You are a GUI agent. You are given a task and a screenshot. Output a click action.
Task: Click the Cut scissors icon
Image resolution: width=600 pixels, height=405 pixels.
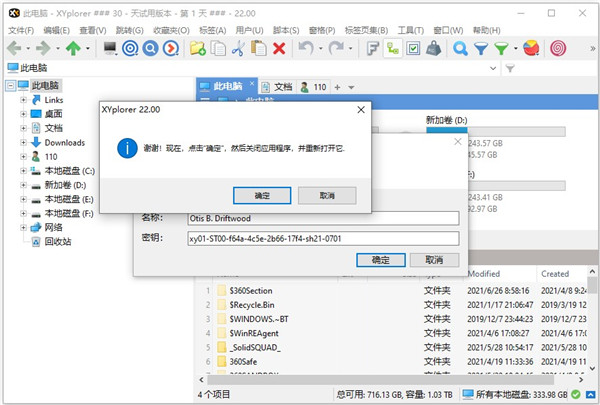coord(238,48)
